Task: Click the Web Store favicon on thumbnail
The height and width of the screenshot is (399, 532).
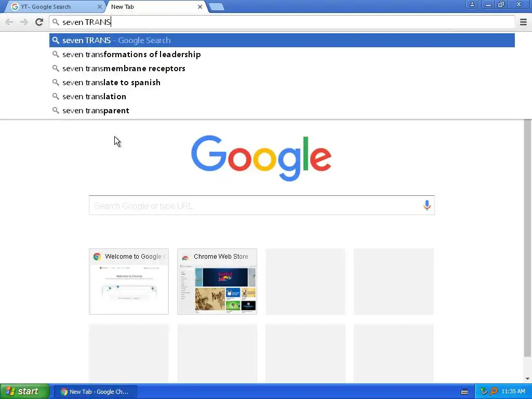Action: pyautogui.click(x=185, y=257)
